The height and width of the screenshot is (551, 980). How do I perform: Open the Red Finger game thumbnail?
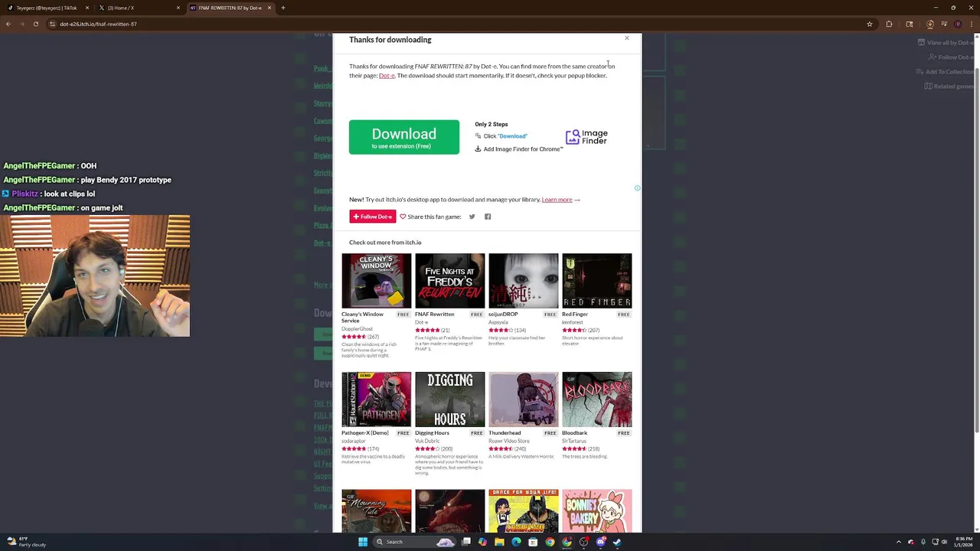596,281
